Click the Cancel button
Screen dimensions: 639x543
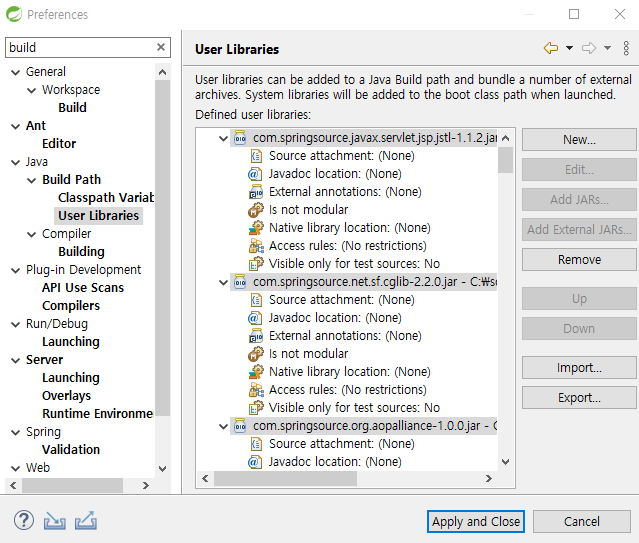click(x=582, y=521)
